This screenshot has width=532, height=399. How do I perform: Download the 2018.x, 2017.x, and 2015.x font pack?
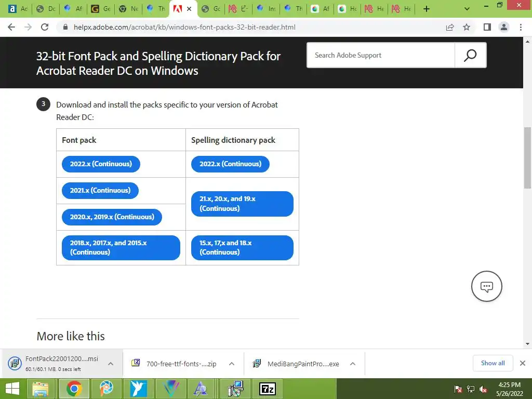pyautogui.click(x=121, y=248)
